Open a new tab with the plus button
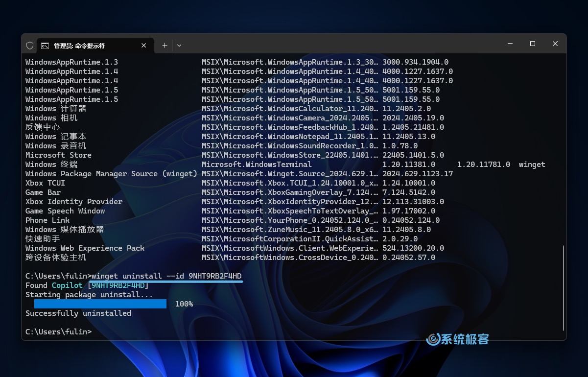588x377 pixels. pos(165,45)
